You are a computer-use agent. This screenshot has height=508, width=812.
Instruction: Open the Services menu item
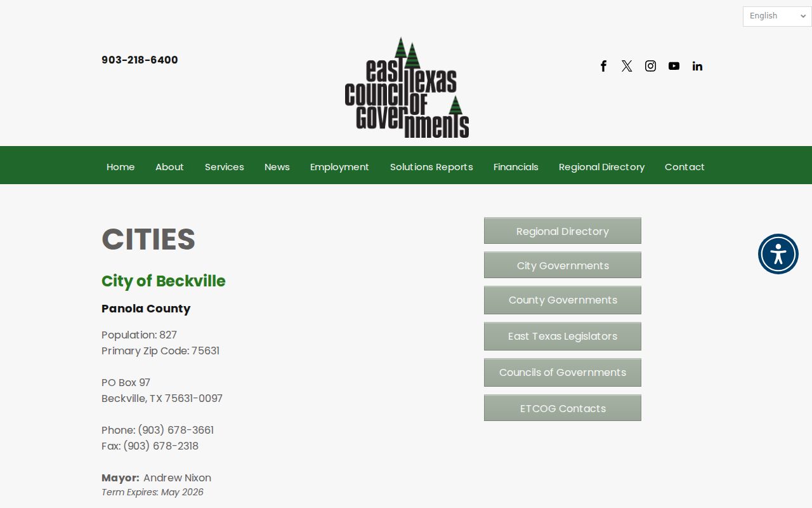click(225, 167)
